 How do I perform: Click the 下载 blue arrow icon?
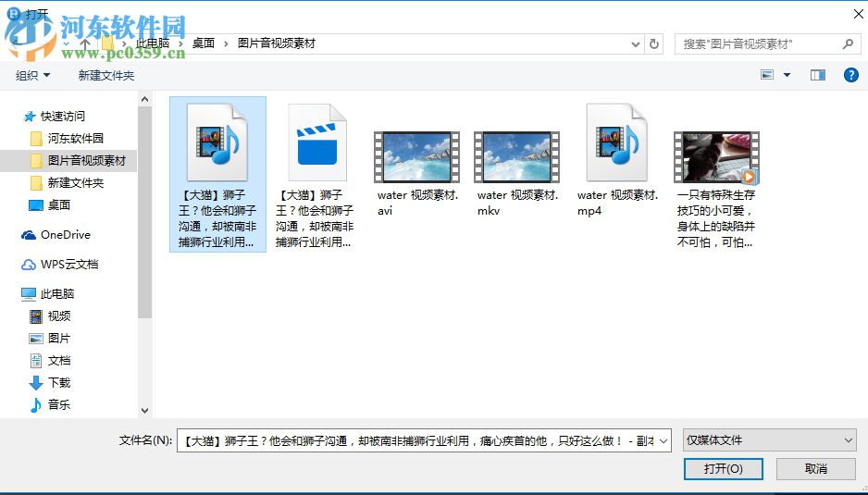coord(36,383)
